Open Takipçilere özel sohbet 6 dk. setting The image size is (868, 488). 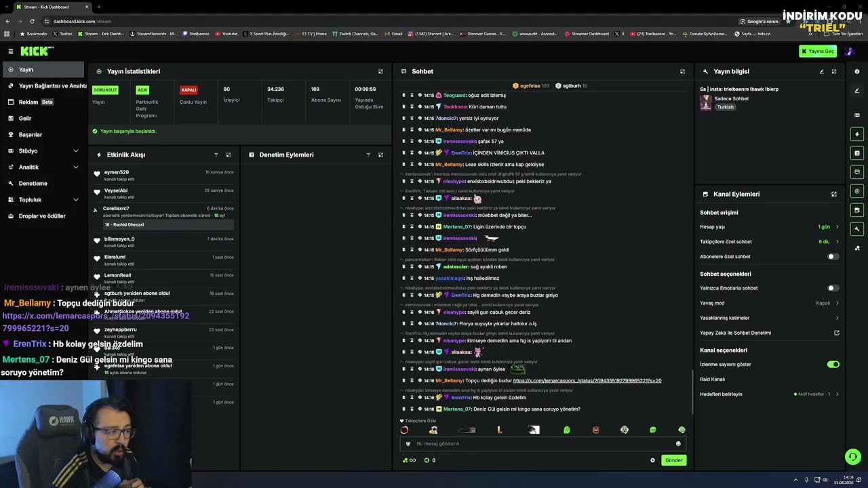click(769, 242)
